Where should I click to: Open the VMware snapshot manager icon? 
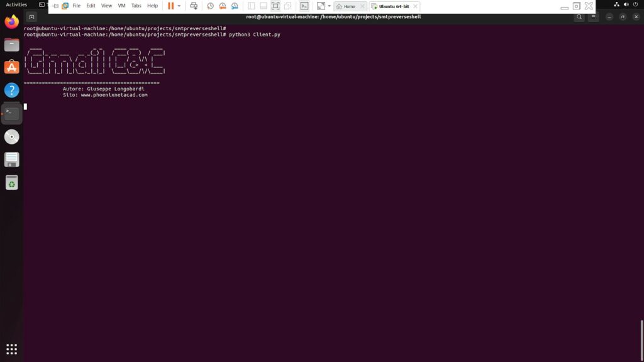[x=235, y=6]
